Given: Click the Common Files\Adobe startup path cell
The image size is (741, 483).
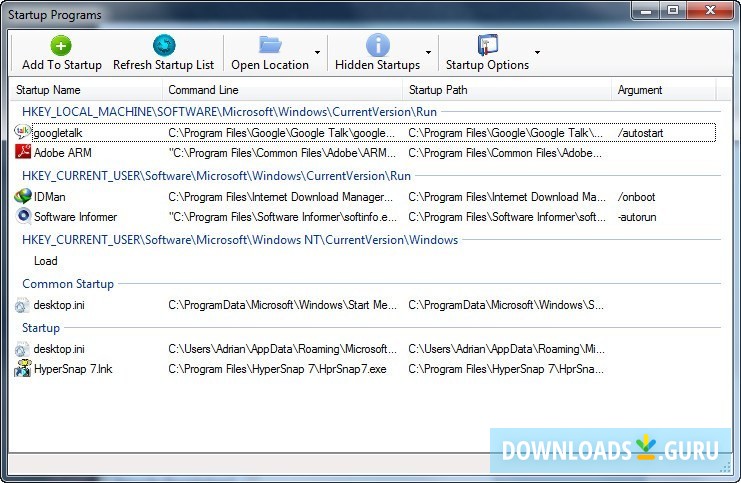Looking at the screenshot, I should (505, 153).
